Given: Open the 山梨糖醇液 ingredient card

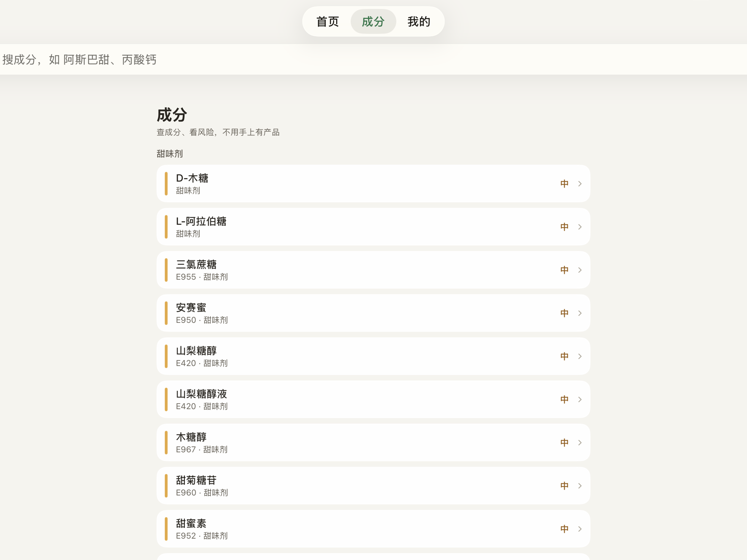Looking at the screenshot, I should click(373, 399).
